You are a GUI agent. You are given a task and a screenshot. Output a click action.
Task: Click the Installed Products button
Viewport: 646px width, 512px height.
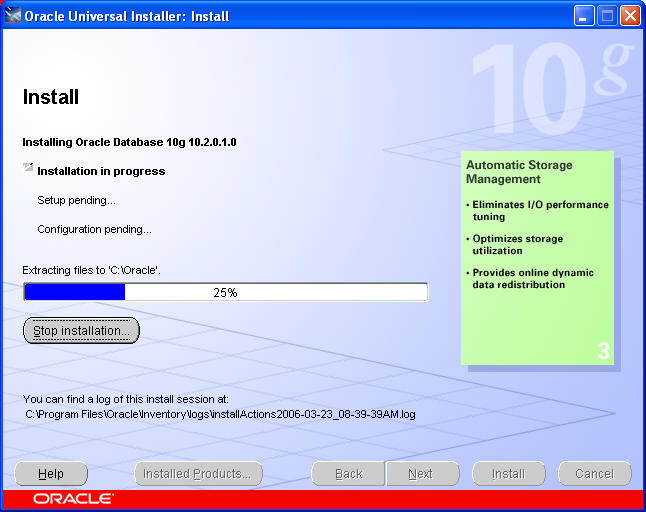198,474
